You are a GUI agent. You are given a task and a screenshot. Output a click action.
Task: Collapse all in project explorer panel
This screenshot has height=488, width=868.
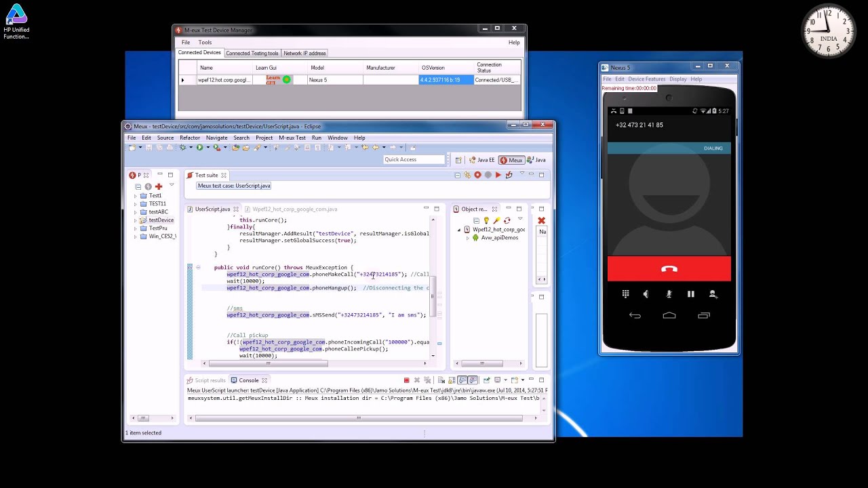138,186
